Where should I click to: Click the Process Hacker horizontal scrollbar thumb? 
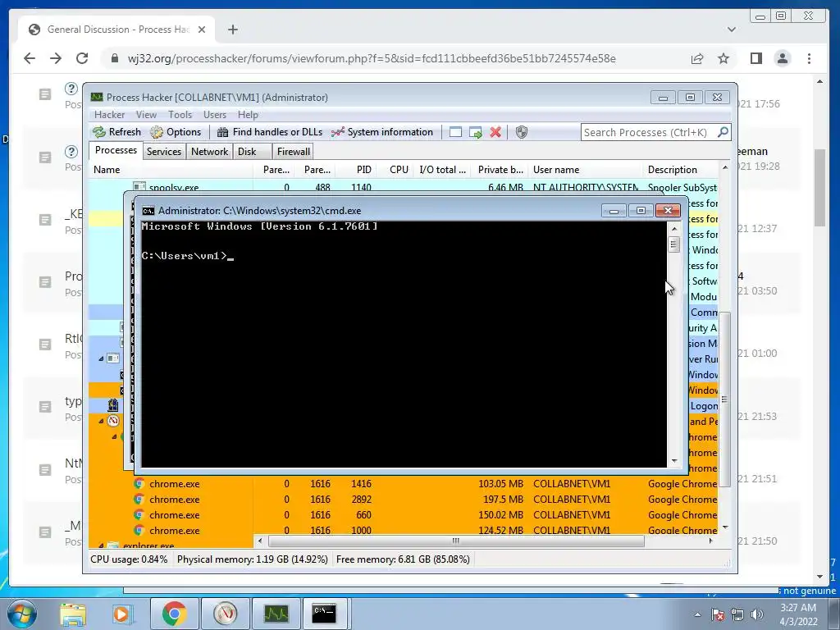point(456,541)
